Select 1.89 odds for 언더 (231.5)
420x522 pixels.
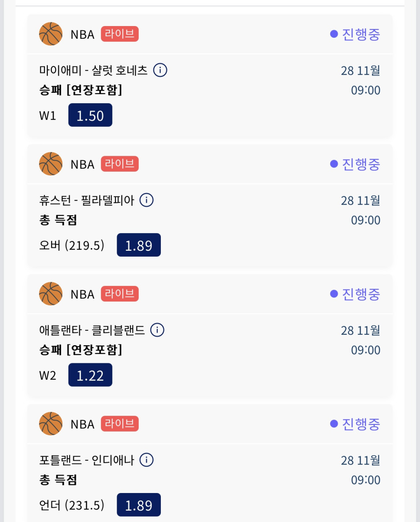(139, 505)
